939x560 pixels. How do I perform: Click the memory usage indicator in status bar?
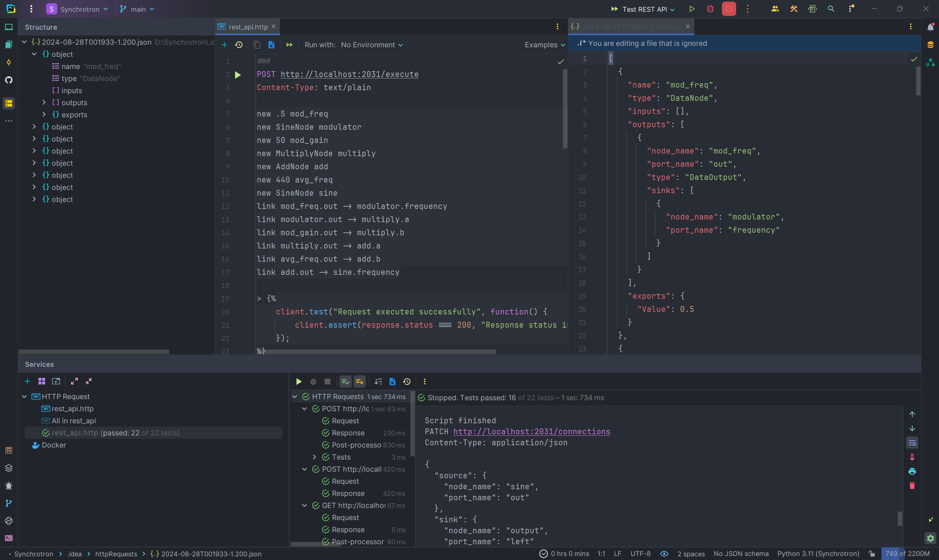click(x=906, y=553)
